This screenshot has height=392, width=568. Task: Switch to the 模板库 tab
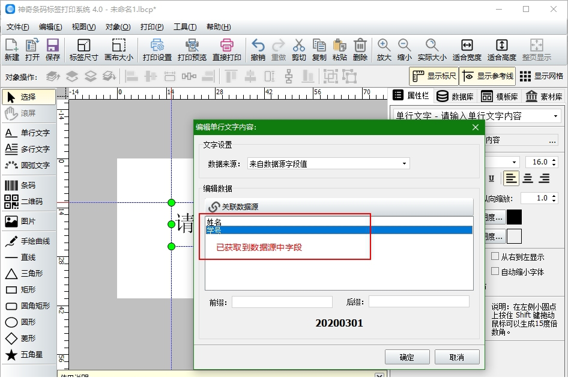[x=500, y=95]
